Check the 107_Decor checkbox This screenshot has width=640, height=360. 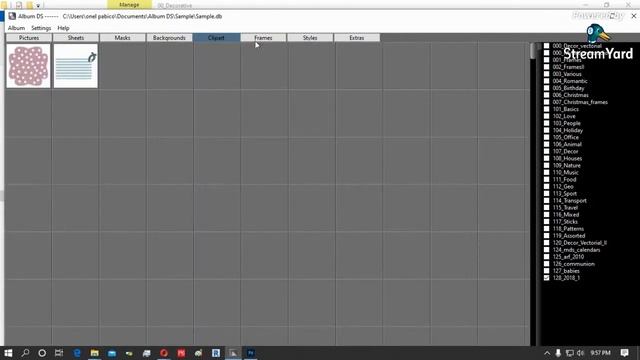tap(547, 151)
